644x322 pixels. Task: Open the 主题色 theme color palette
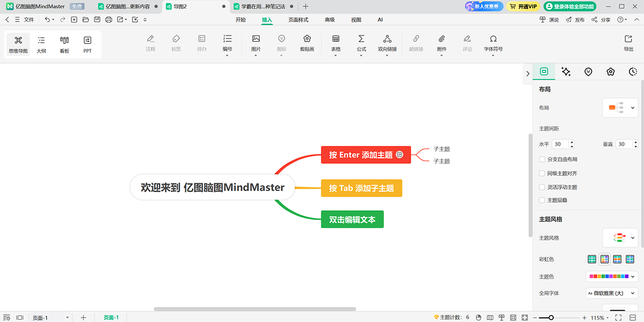pos(612,276)
